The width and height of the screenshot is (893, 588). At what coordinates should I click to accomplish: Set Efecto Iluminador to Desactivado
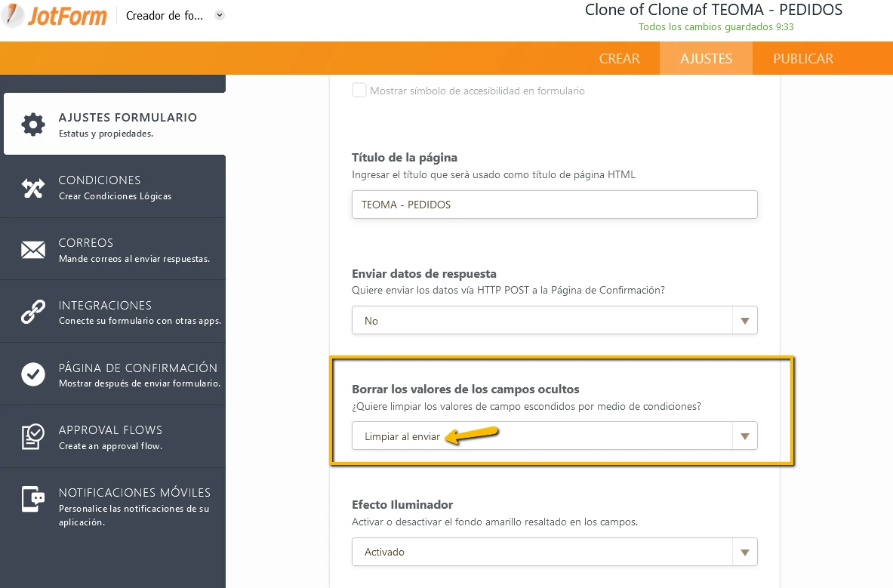(555, 552)
